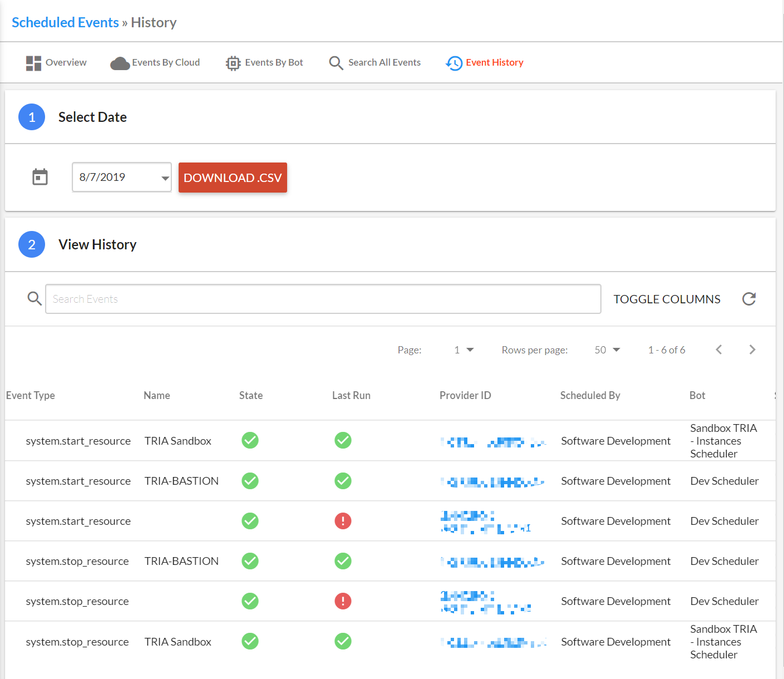The image size is (784, 679).
Task: Open the Page number dropdown
Action: coord(464,350)
